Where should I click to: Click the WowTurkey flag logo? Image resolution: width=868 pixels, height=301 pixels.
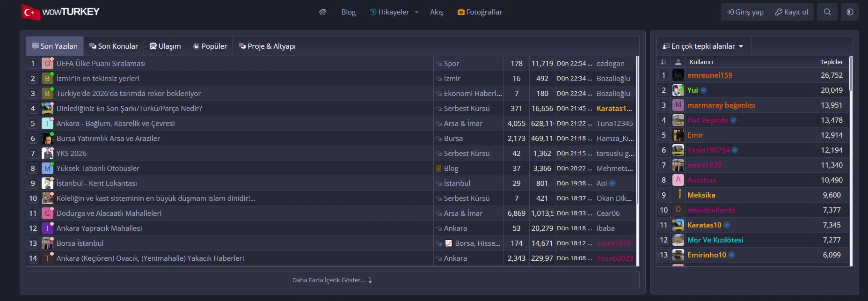pyautogui.click(x=30, y=12)
